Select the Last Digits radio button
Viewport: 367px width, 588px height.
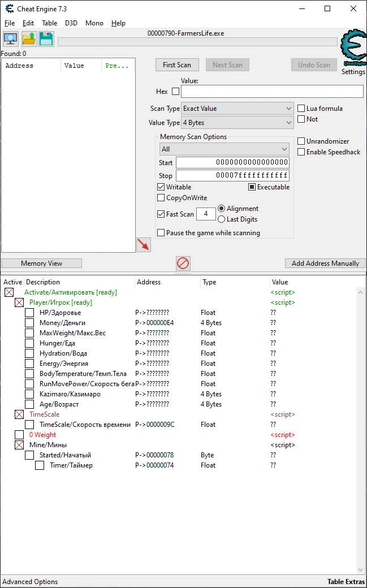222,219
